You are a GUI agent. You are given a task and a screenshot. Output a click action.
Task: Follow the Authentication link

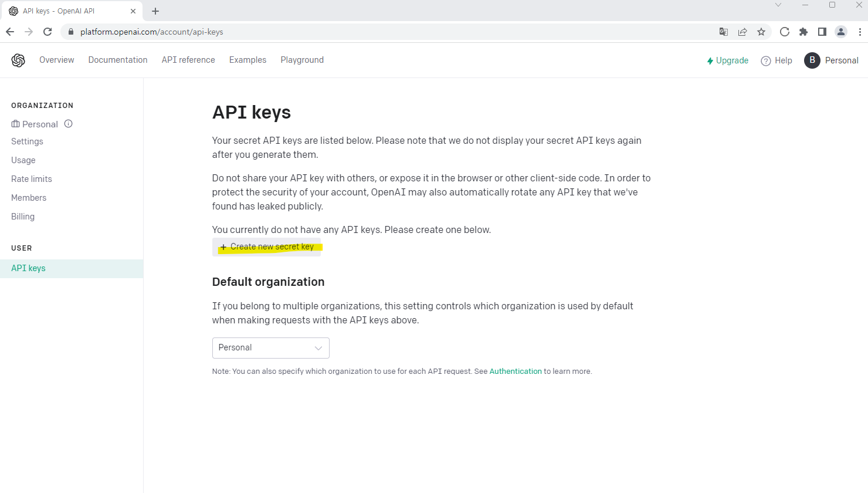point(516,372)
